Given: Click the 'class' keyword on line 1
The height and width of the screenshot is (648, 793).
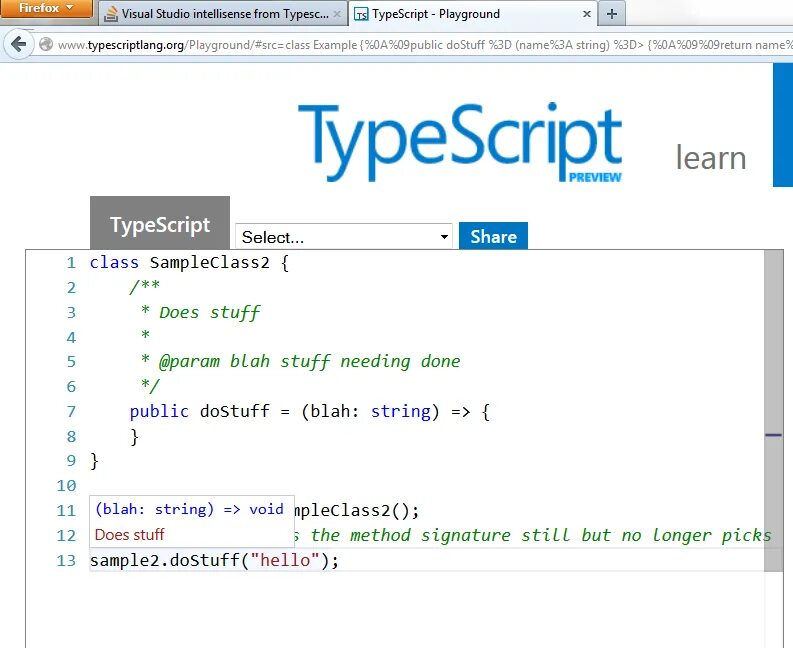Looking at the screenshot, I should (x=114, y=263).
